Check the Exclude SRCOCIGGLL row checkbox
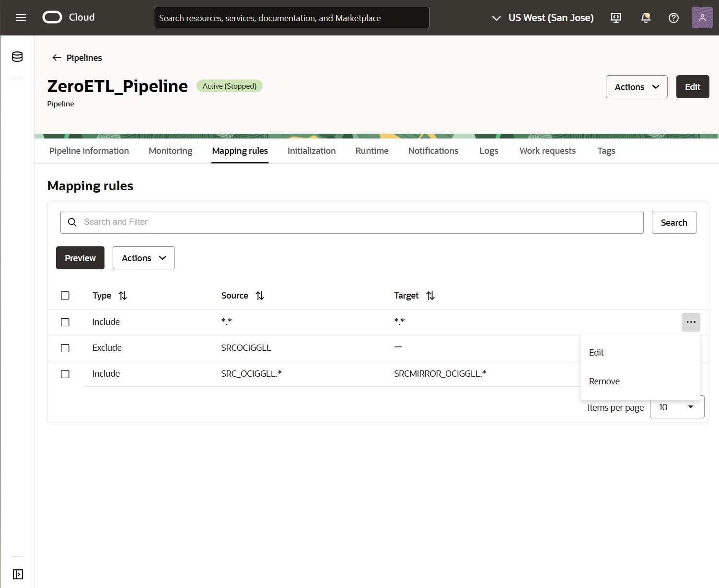 pos(65,348)
